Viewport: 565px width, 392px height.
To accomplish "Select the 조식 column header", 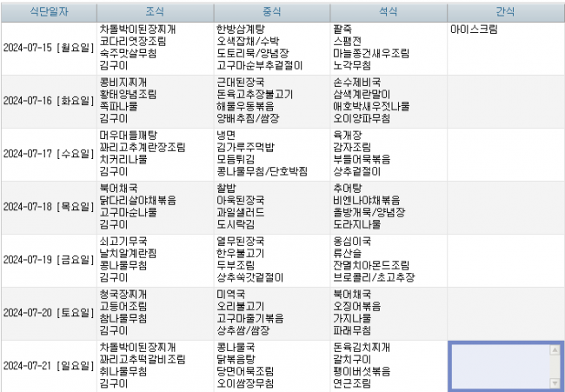I will [x=155, y=11].
